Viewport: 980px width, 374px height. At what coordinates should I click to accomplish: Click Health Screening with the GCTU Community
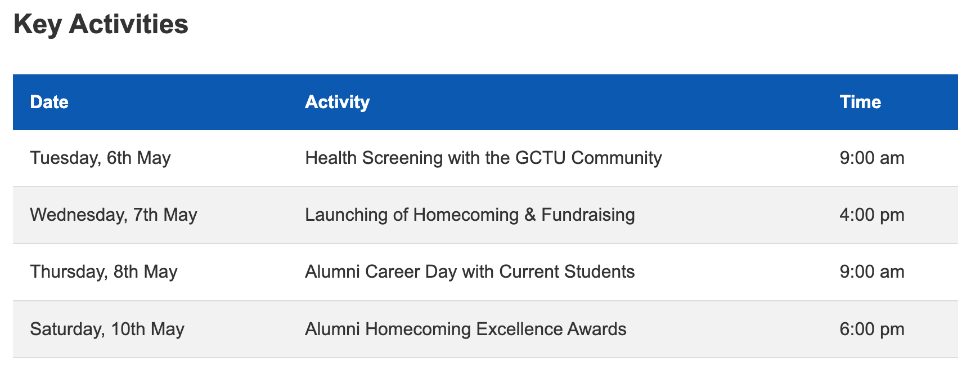coord(483,158)
